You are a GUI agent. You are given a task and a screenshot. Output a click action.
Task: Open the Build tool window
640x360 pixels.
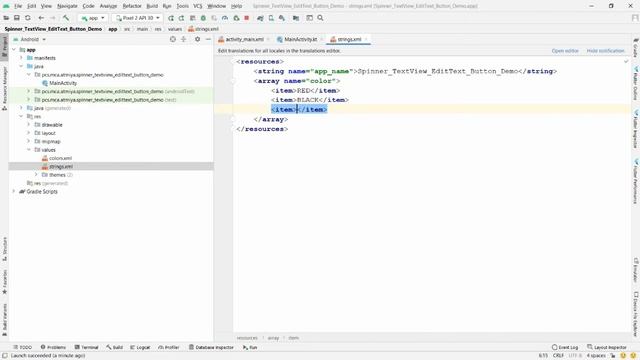(x=114, y=347)
